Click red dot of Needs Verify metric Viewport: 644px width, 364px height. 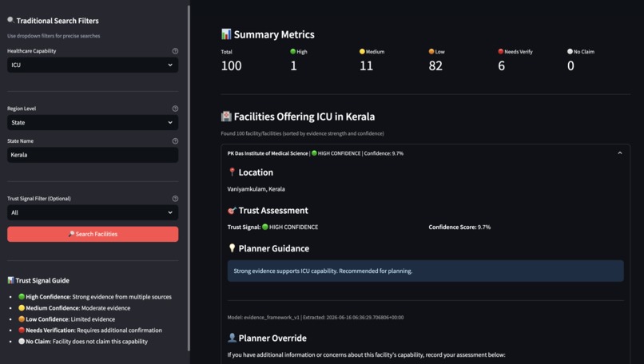(x=501, y=51)
